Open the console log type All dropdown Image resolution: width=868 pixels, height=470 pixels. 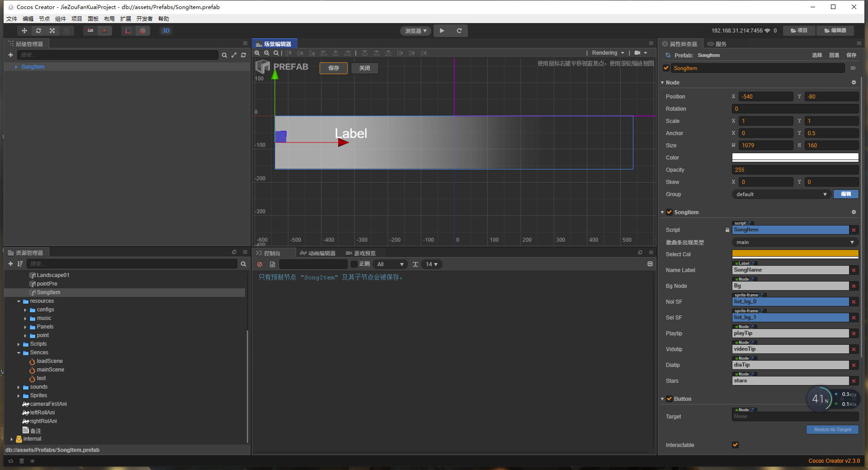point(391,264)
